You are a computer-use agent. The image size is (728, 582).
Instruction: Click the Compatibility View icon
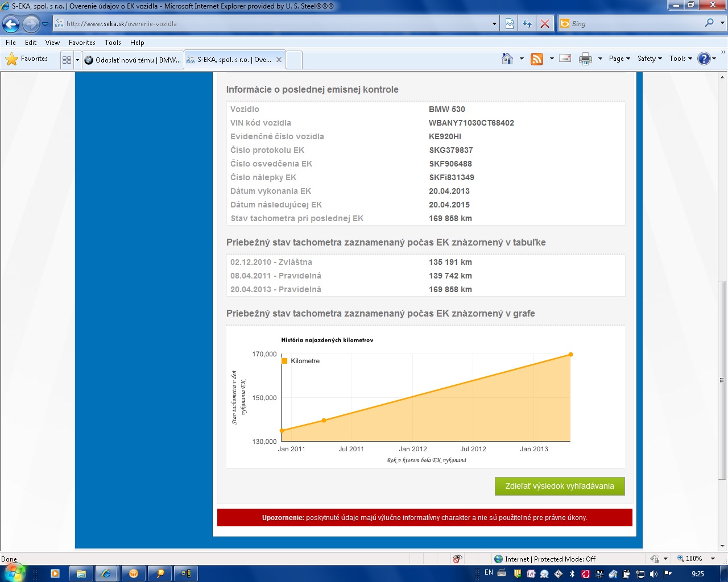[x=510, y=24]
